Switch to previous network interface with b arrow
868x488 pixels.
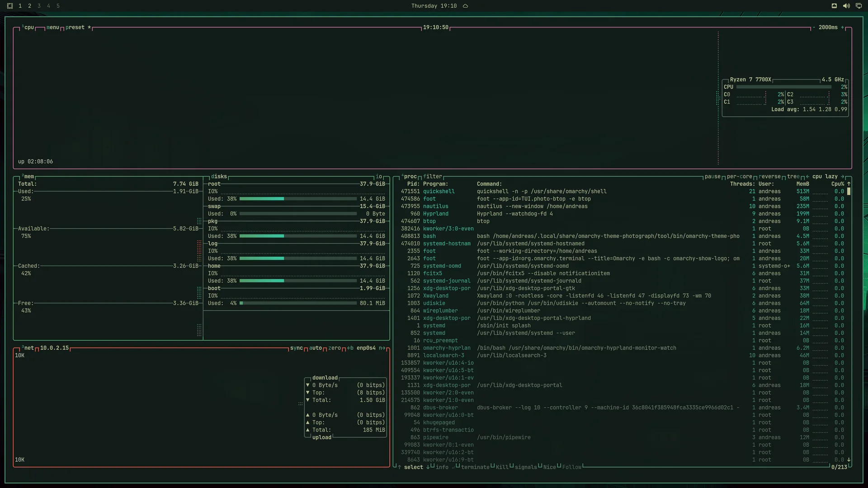point(350,348)
